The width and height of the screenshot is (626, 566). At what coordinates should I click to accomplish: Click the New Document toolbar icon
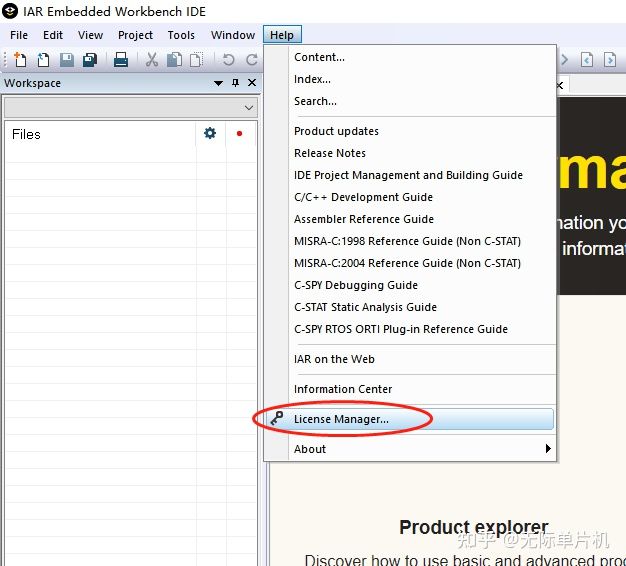click(20, 60)
